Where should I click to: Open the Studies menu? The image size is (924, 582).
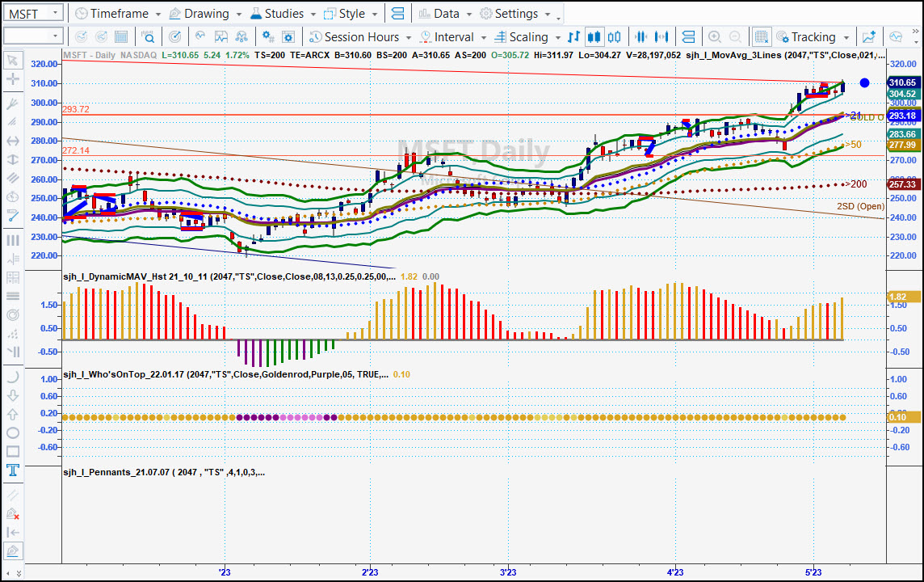pyautogui.click(x=283, y=14)
